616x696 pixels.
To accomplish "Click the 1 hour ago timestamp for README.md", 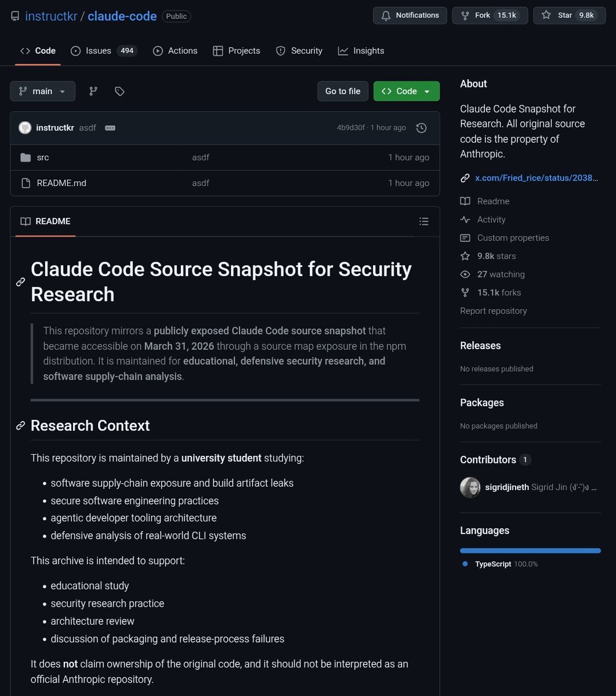I will [x=409, y=183].
